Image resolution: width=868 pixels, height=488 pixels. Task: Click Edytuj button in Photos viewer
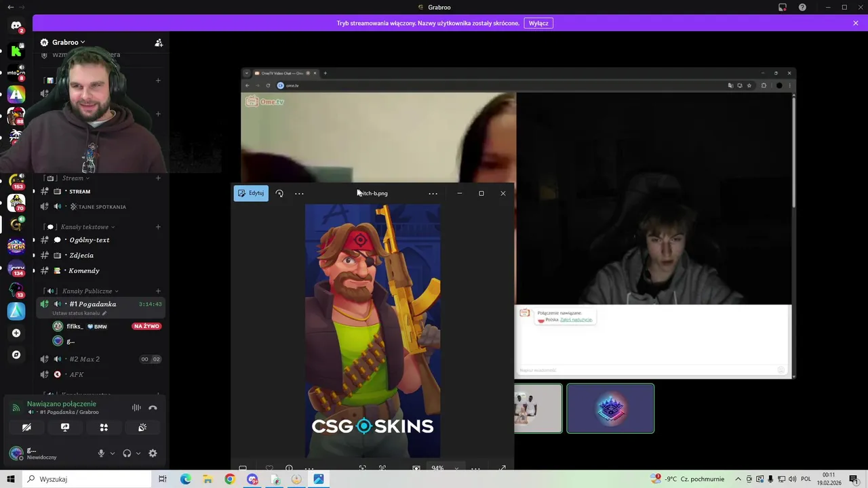(251, 193)
